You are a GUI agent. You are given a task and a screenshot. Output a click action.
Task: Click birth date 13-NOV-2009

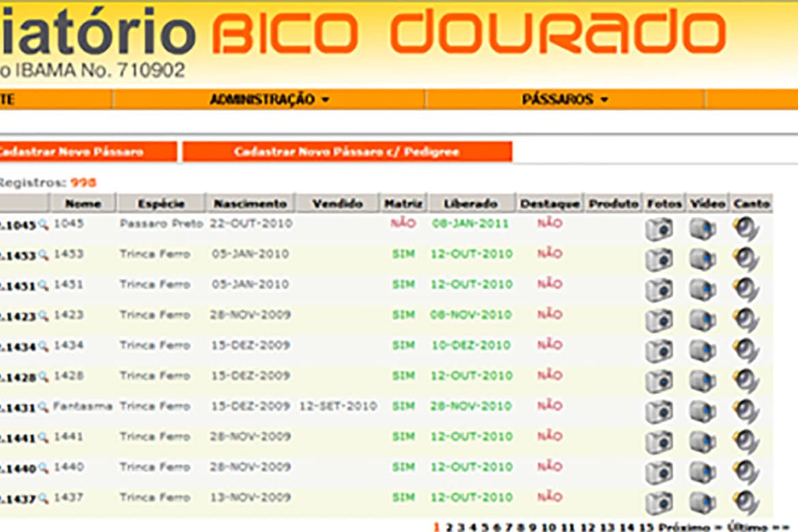point(251,497)
